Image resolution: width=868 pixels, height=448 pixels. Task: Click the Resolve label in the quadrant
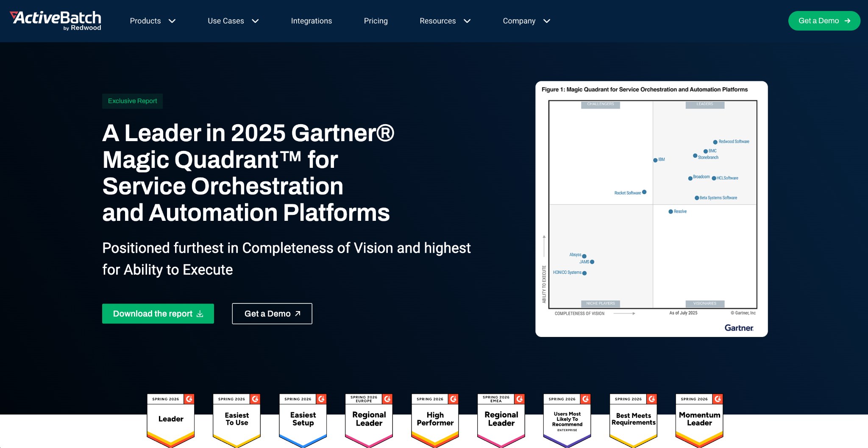tap(680, 211)
